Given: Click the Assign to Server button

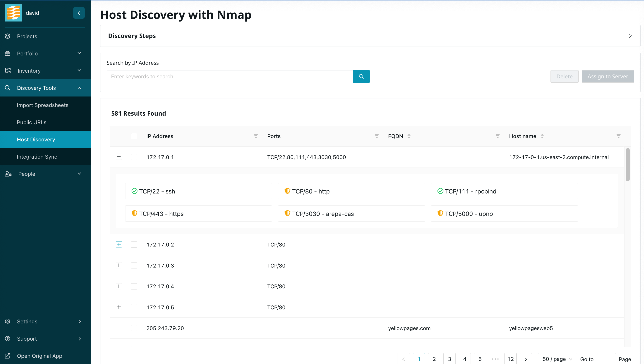Looking at the screenshot, I should click(608, 77).
